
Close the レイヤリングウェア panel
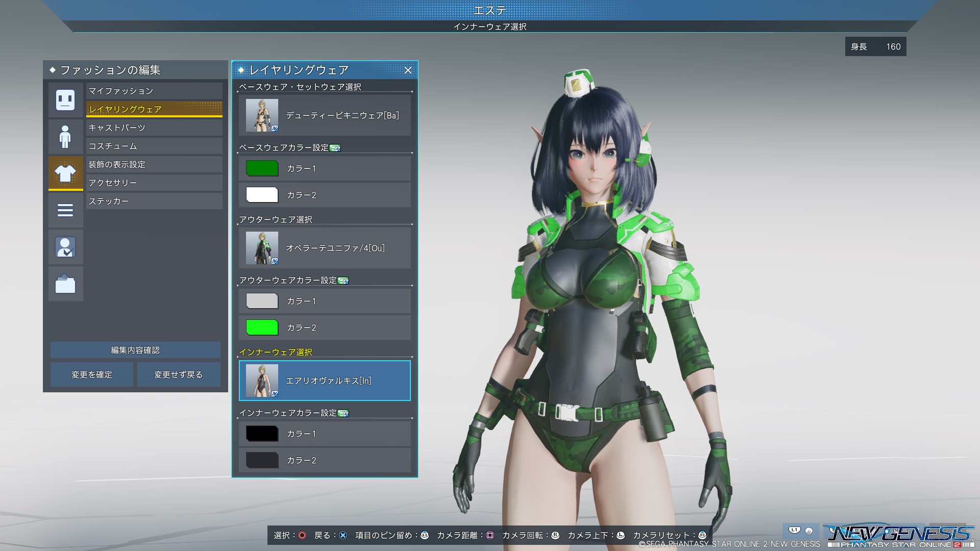408,70
